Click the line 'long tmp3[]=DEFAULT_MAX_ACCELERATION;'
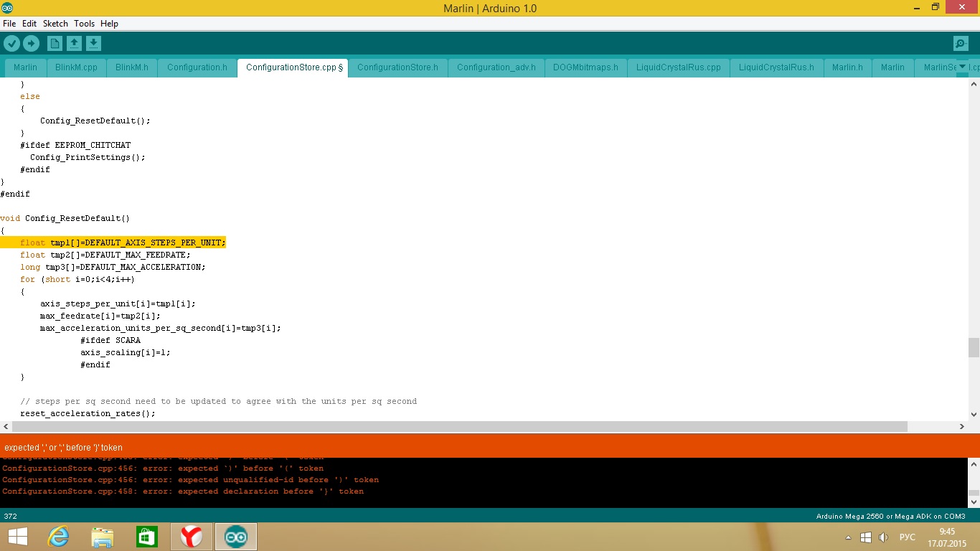Screen dimensions: 980x551 pos(113,267)
